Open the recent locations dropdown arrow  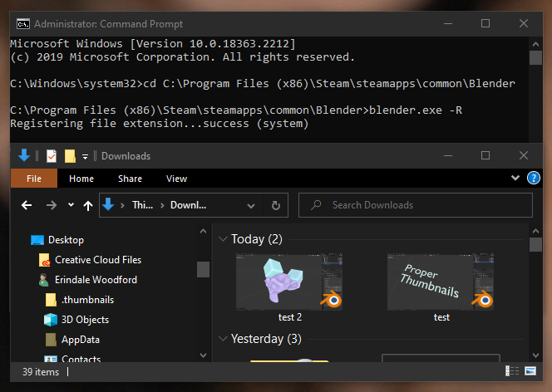point(71,204)
